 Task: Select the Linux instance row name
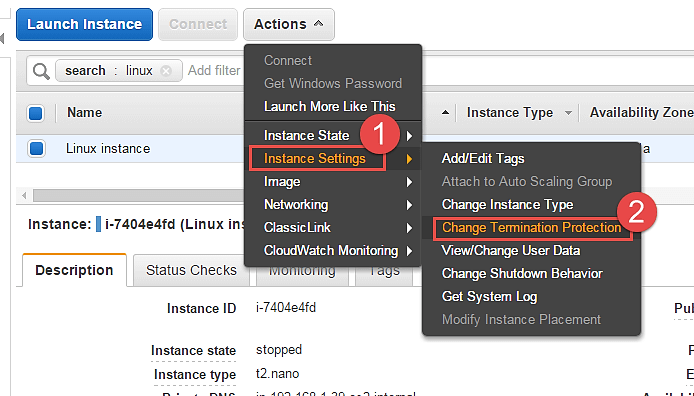click(108, 148)
